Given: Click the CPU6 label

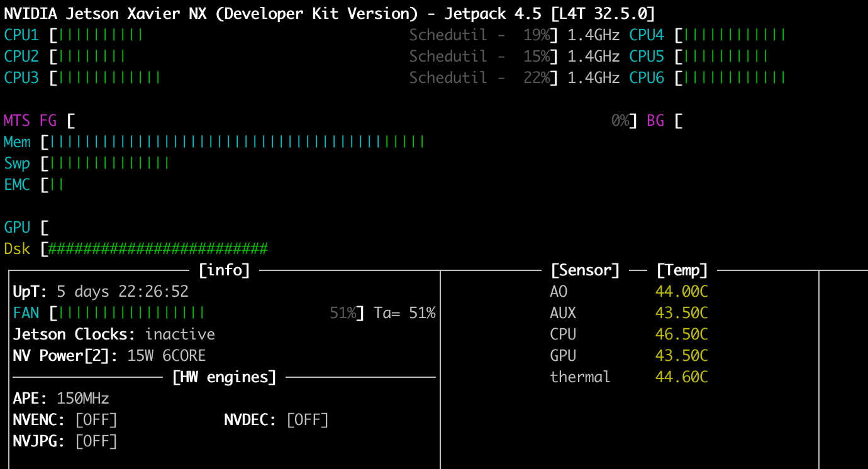Looking at the screenshot, I should [x=647, y=78].
